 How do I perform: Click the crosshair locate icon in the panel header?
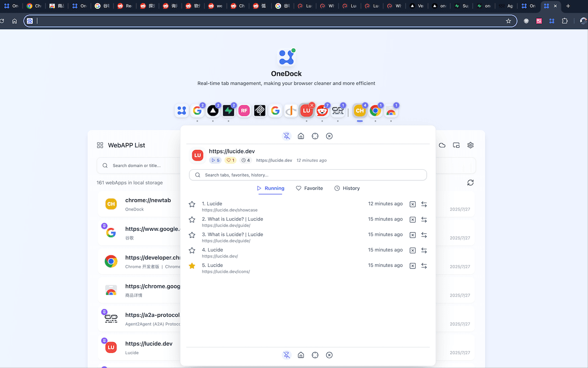point(315,136)
